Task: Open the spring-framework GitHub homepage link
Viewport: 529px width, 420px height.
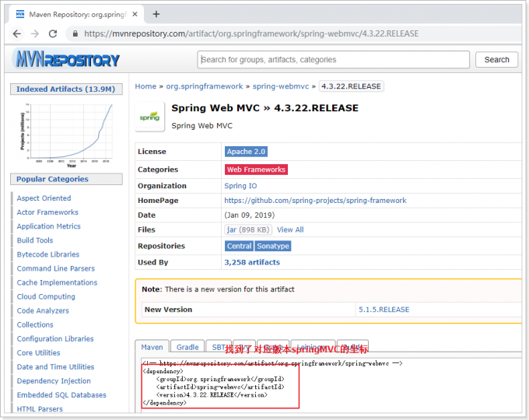Action: [315, 201]
